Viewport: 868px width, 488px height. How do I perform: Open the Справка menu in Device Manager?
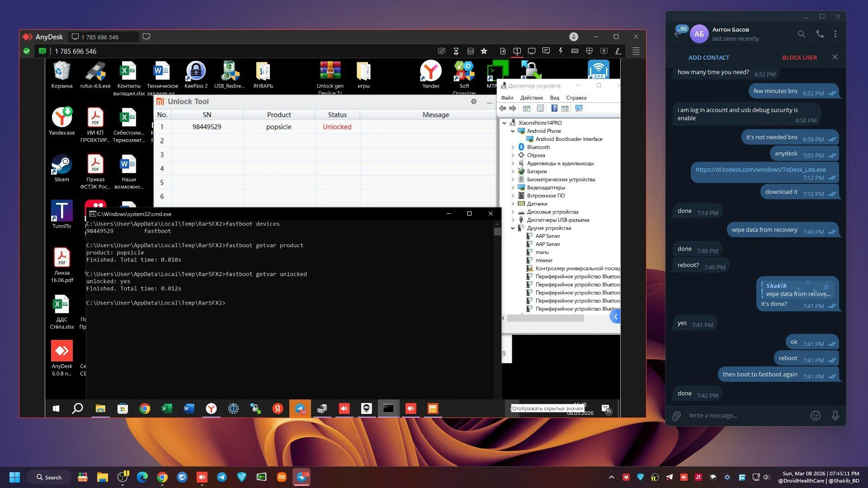point(576,98)
